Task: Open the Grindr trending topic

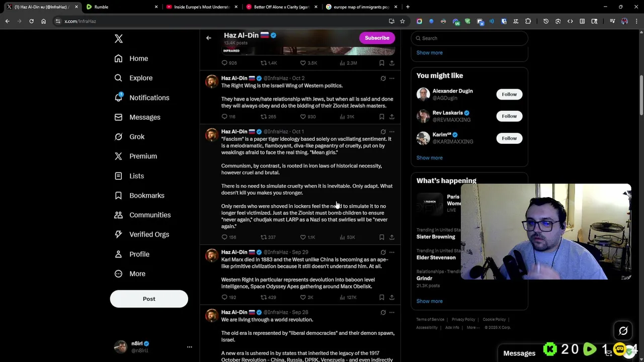Action: pos(424,278)
